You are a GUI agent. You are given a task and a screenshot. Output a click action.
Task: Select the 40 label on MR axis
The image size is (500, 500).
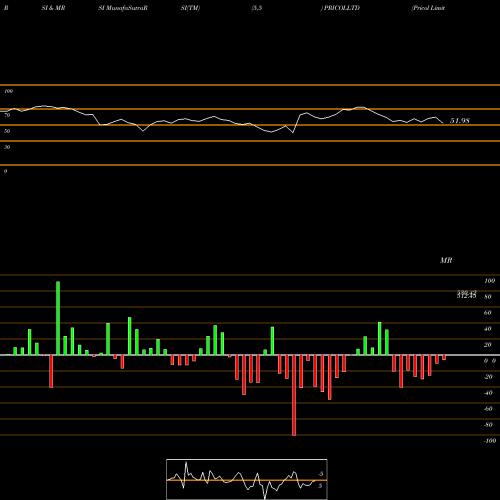(488, 329)
